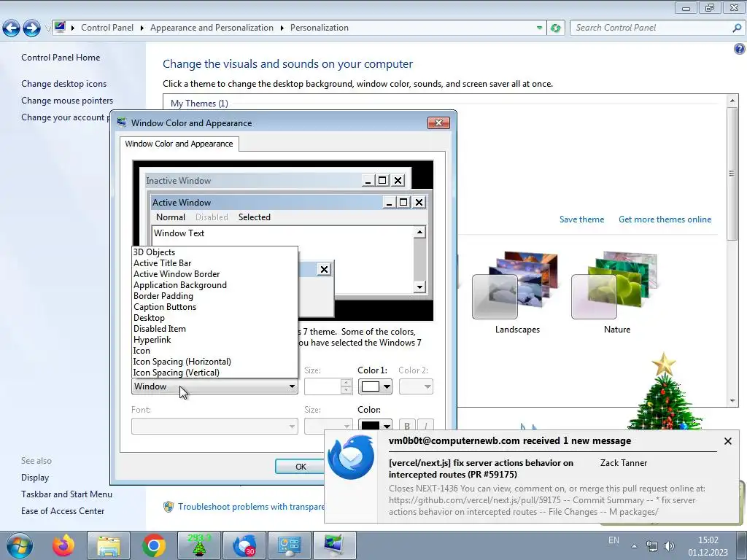
Task: Click arrow after Control Panel breadcrumb
Action: [x=142, y=28]
